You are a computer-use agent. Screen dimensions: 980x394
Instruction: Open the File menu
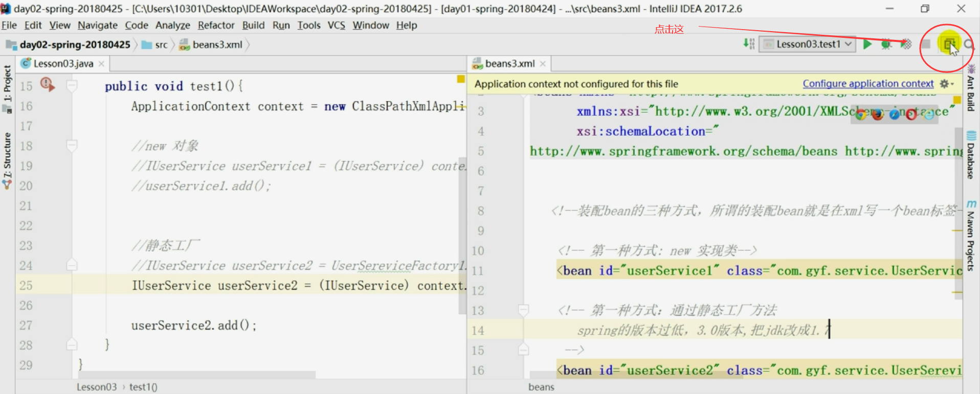coord(9,25)
